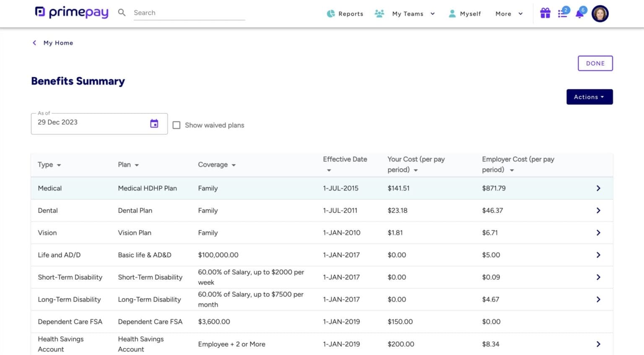
Task: Expand Medical HDHP Plan row details arrow
Action: click(598, 188)
